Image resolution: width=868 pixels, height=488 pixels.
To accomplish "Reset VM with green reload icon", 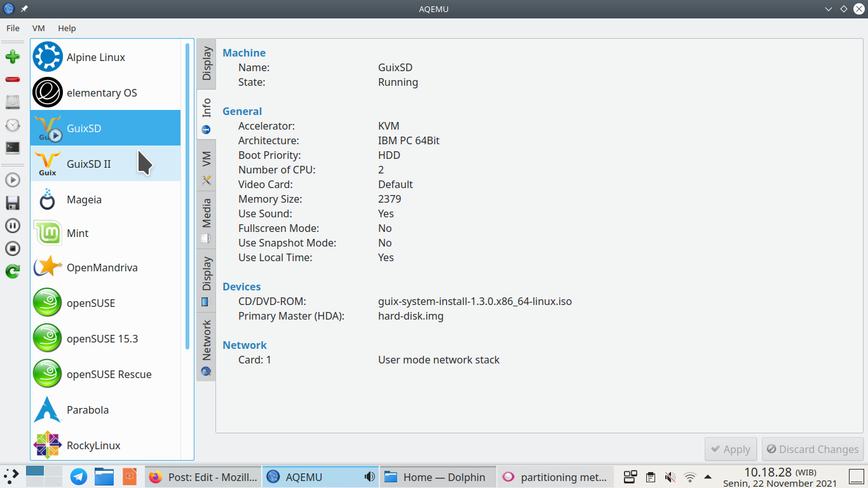I will [x=13, y=271].
